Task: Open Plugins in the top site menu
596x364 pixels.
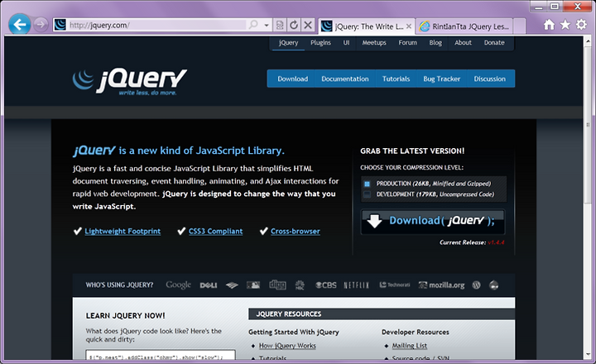Action: [x=320, y=42]
